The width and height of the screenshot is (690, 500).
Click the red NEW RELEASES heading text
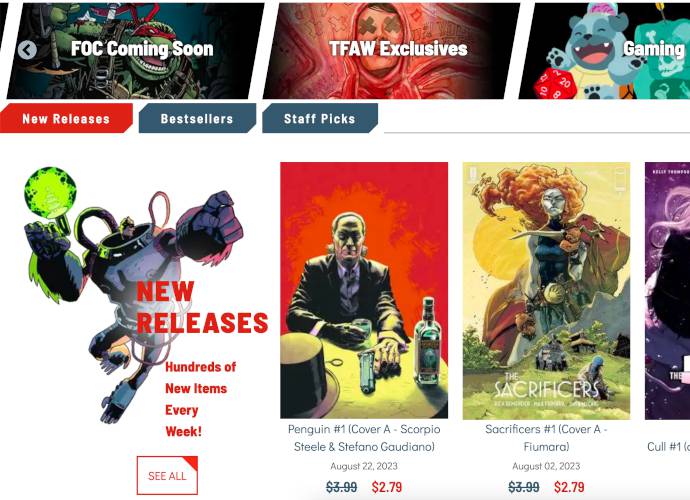[202, 307]
